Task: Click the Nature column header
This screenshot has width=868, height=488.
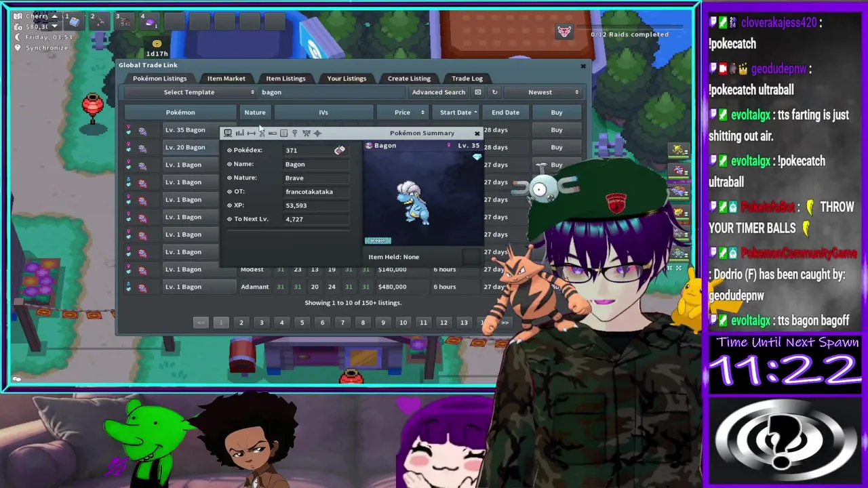Action: pyautogui.click(x=255, y=113)
